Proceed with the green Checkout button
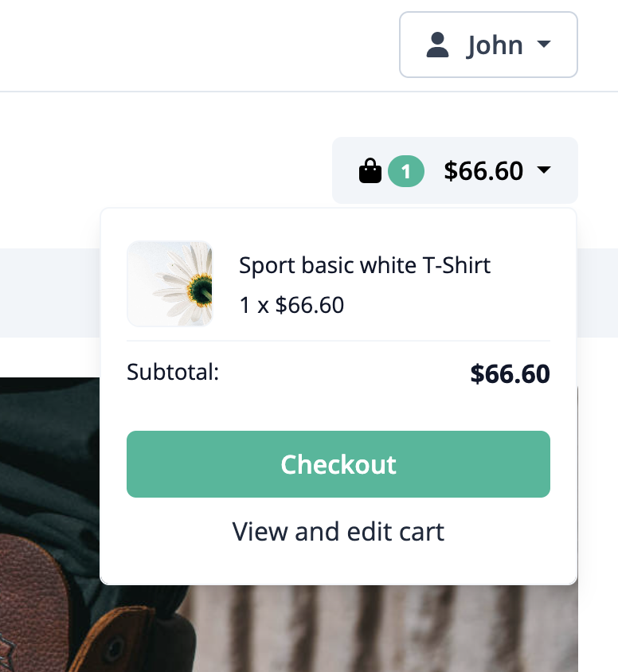 (338, 464)
